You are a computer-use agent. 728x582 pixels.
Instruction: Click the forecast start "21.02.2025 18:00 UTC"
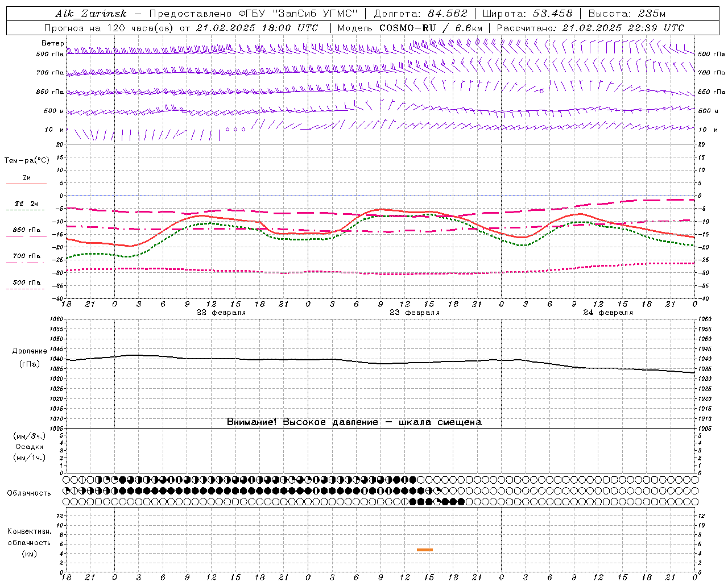pos(257,28)
